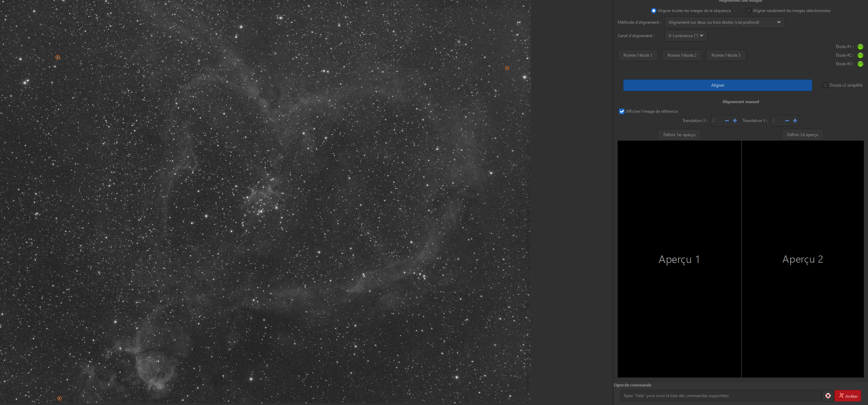Click 'Définir 1er aperçu' button

pos(679,135)
